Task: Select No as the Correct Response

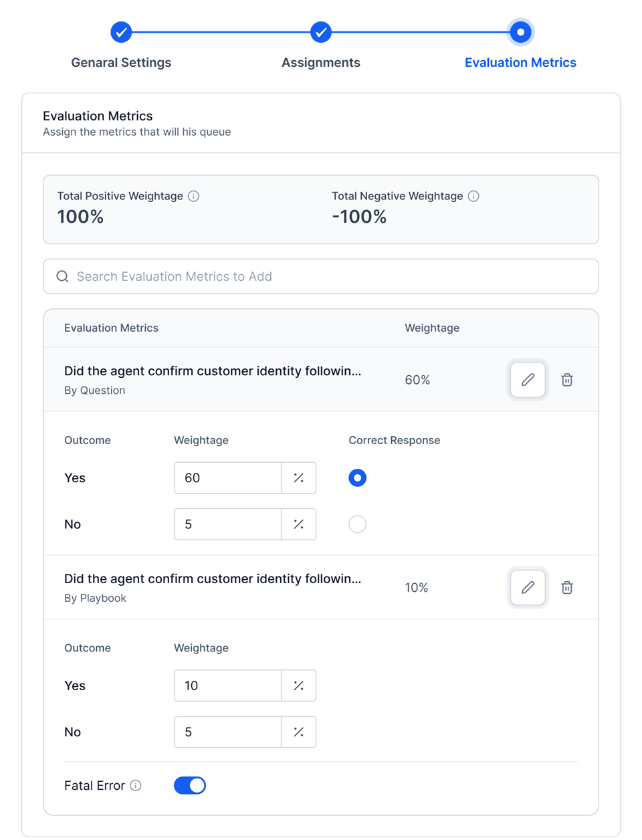Action: [357, 524]
